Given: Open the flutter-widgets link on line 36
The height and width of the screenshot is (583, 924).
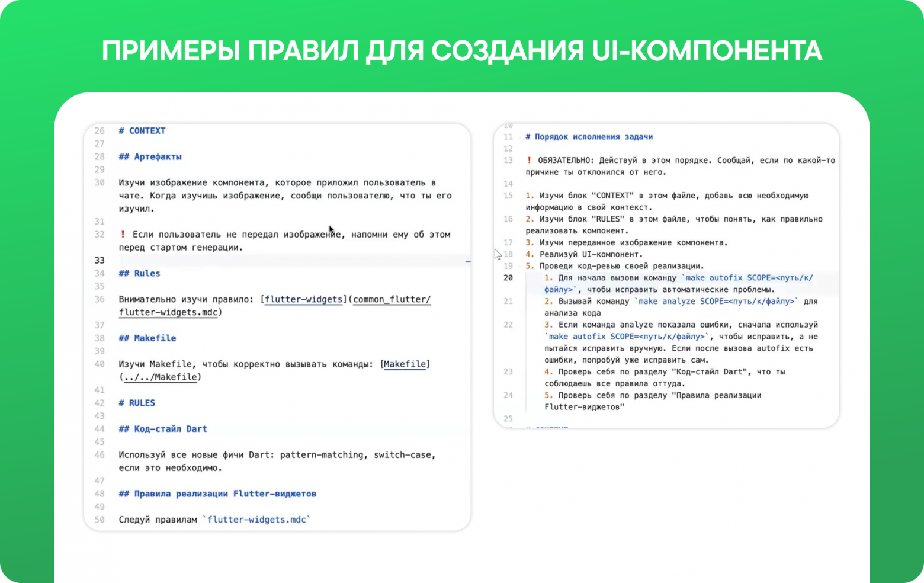Looking at the screenshot, I should pos(303,299).
